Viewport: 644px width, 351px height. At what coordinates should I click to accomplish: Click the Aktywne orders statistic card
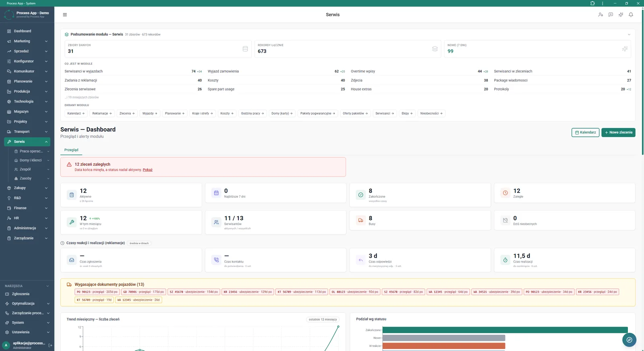click(x=131, y=195)
